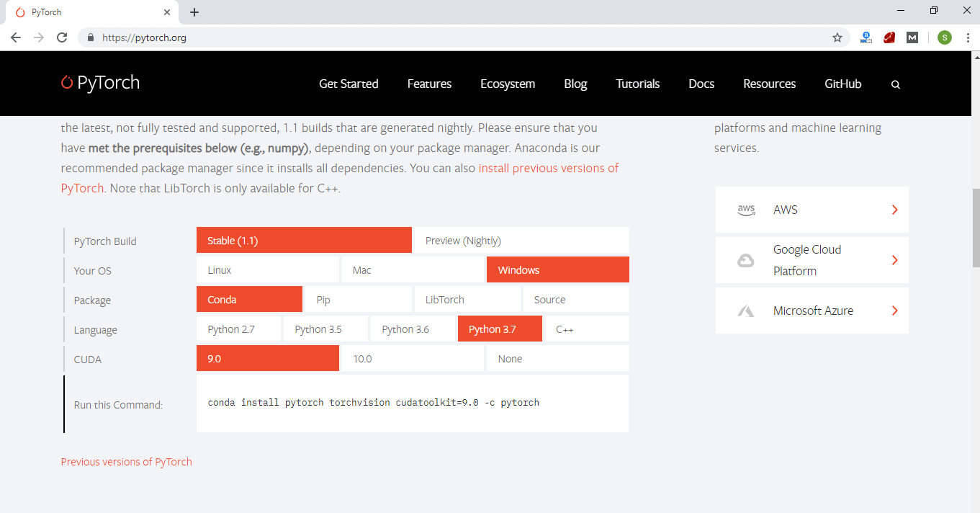
Task: Open site search magnifier icon
Action: [x=896, y=84]
